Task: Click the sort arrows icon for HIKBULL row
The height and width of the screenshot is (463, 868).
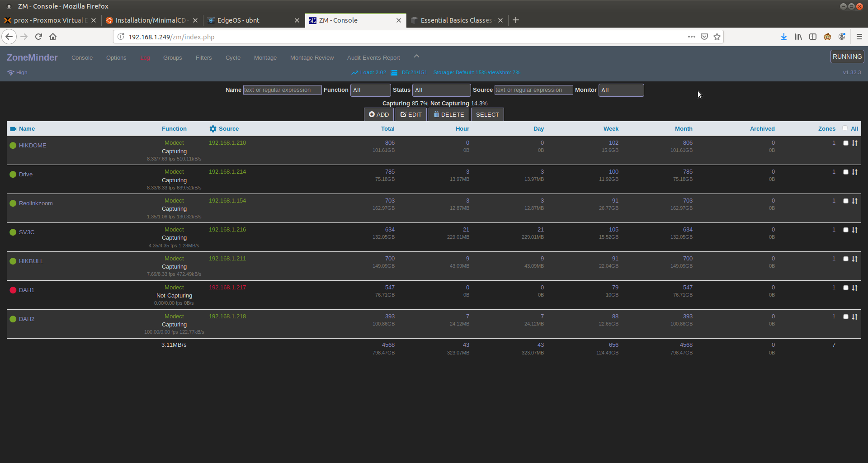Action: tap(854, 259)
